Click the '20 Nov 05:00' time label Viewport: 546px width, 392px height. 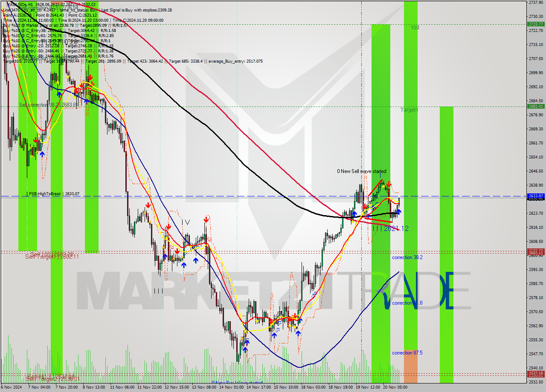(395, 387)
